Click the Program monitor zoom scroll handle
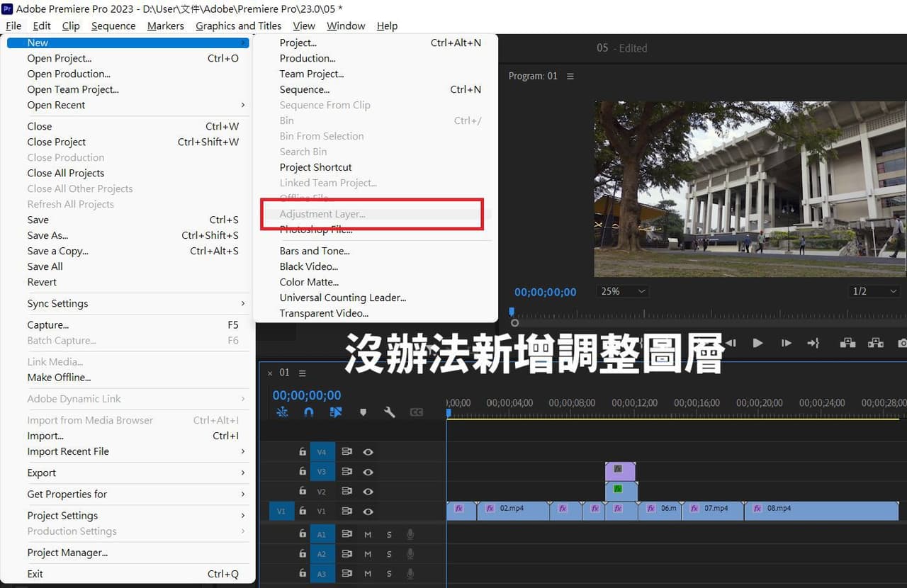 click(x=514, y=323)
